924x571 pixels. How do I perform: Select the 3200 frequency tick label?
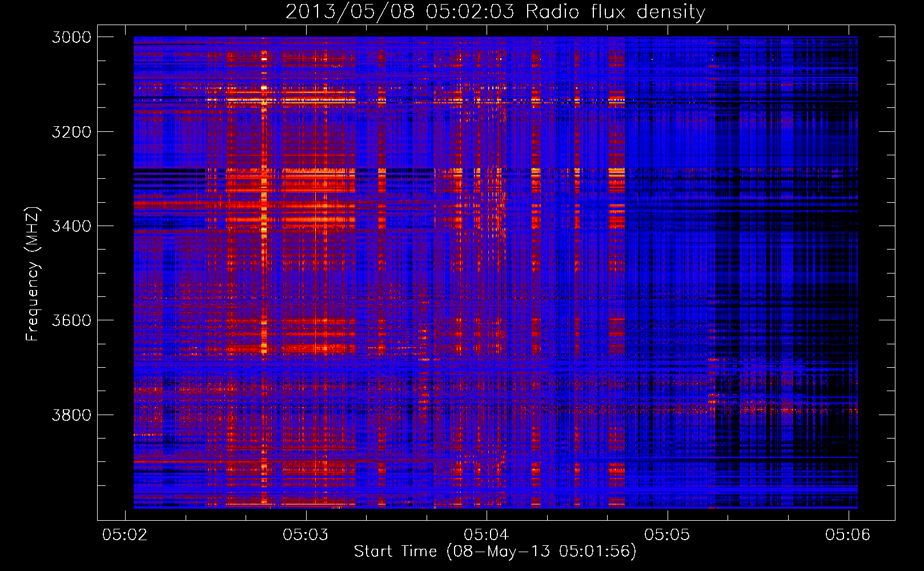[71, 132]
